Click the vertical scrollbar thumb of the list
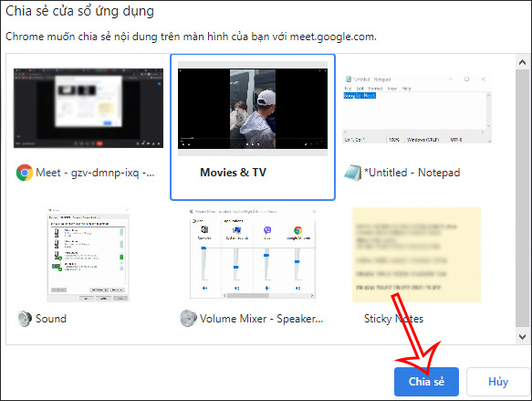The width and height of the screenshot is (532, 401). pyautogui.click(x=523, y=198)
